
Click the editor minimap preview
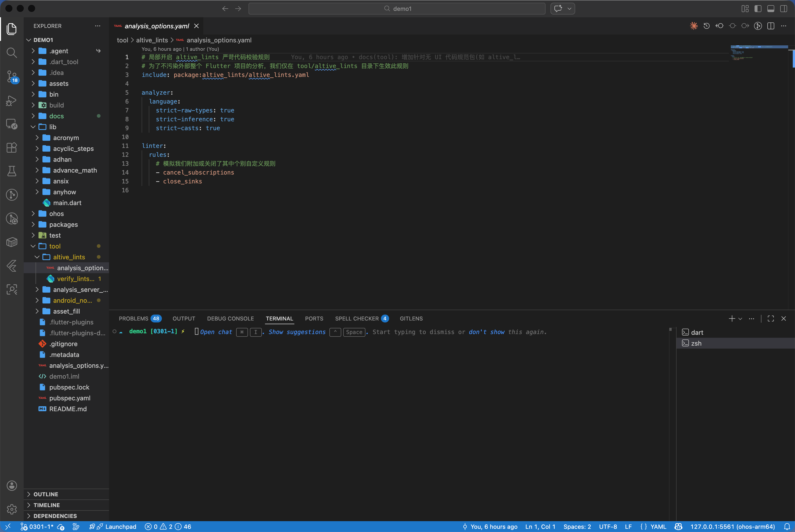pyautogui.click(x=759, y=53)
